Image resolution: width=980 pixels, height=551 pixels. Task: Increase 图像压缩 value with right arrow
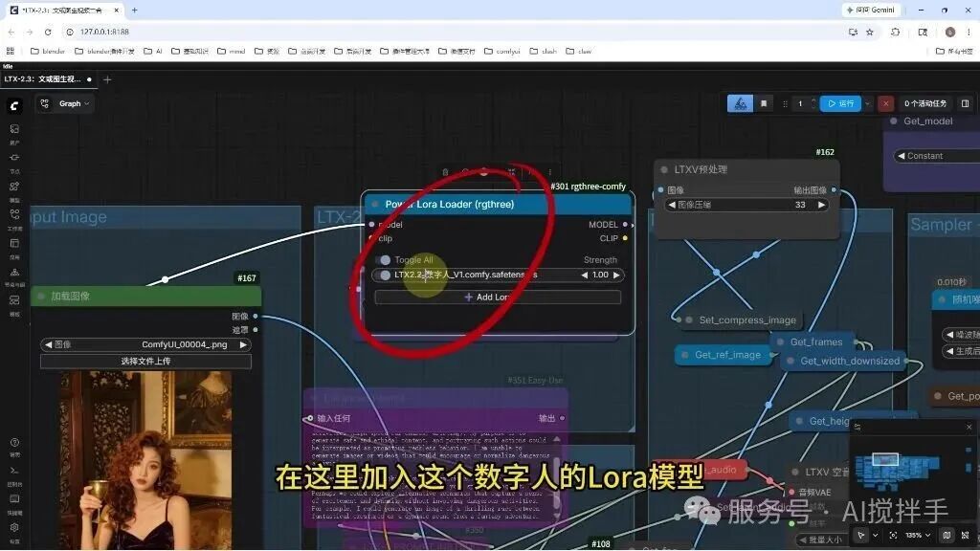point(821,205)
